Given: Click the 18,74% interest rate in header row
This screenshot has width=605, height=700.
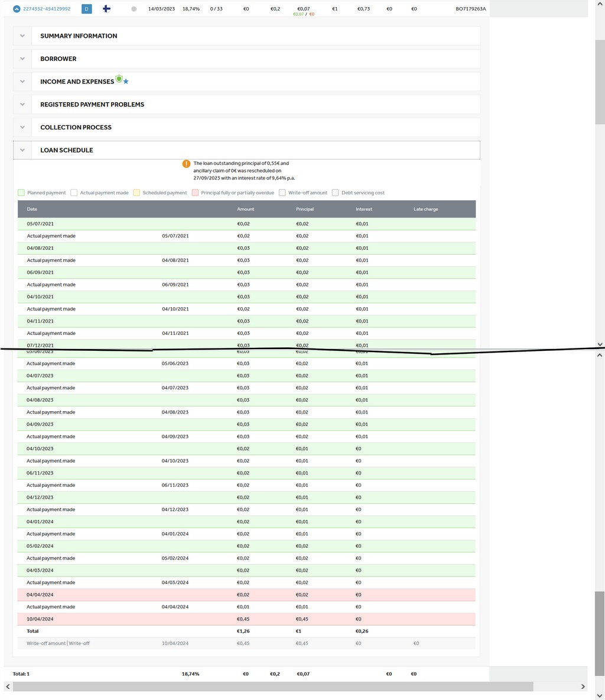Looking at the screenshot, I should 191,9.
